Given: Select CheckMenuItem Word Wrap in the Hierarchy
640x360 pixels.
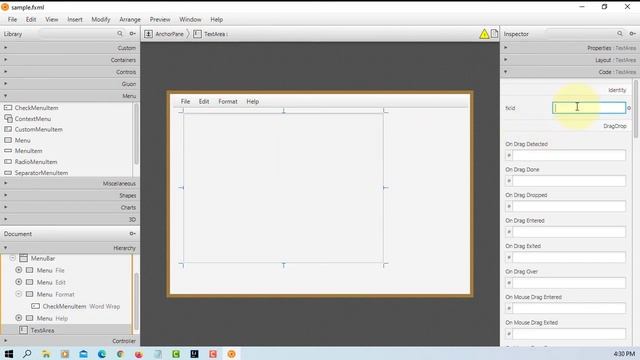Looking at the screenshot, I should [x=76, y=306].
